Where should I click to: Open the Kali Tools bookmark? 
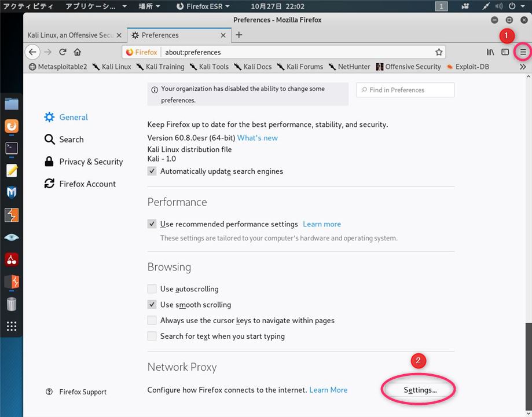pyautogui.click(x=209, y=67)
